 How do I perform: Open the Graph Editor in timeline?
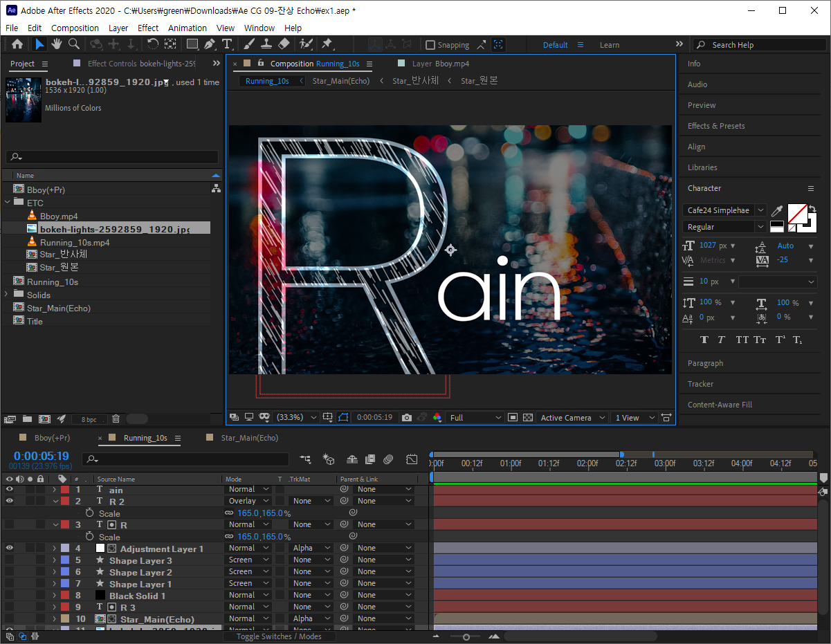[412, 459]
